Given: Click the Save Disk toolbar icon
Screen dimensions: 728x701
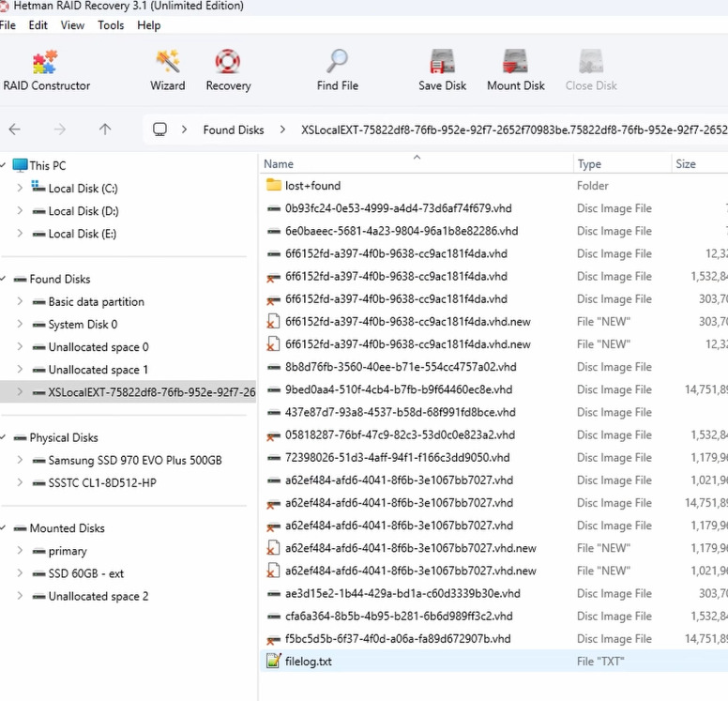Looking at the screenshot, I should pos(442,61).
